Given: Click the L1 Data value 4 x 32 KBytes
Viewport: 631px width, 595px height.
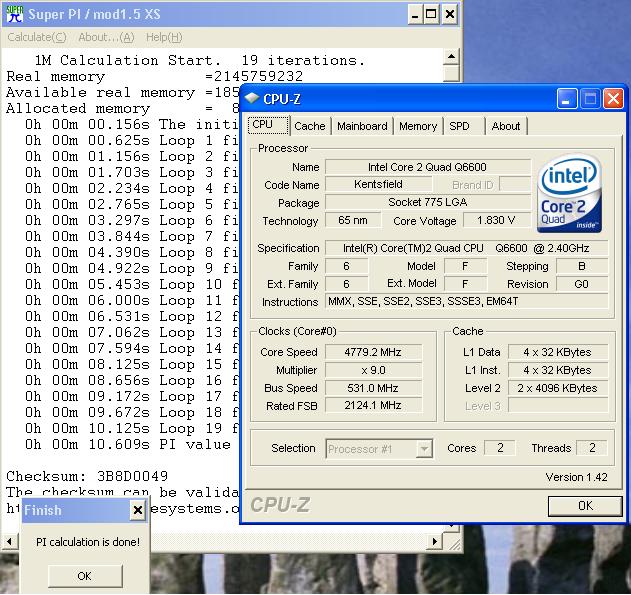Looking at the screenshot, I should 558,352.
